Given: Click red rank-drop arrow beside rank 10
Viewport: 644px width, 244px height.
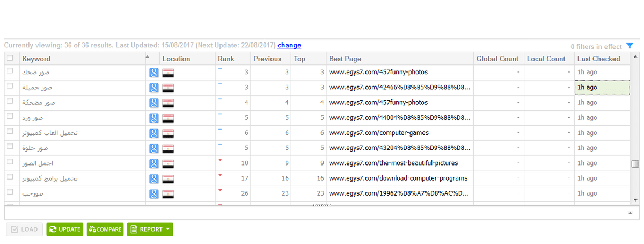Looking at the screenshot, I should [x=219, y=160].
